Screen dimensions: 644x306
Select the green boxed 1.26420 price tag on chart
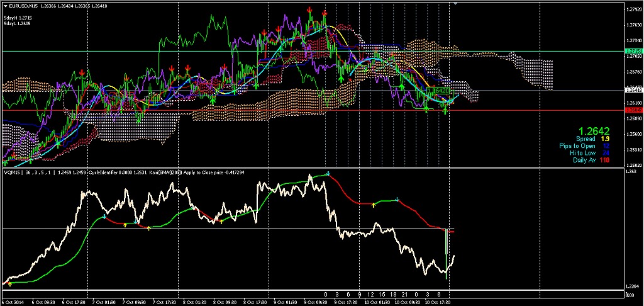[x=438, y=91]
